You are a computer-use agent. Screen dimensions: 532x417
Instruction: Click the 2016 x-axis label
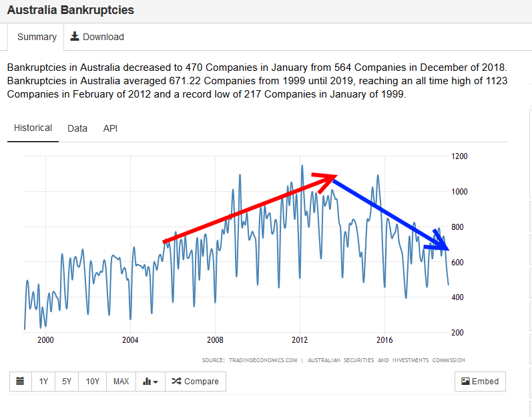pyautogui.click(x=384, y=340)
